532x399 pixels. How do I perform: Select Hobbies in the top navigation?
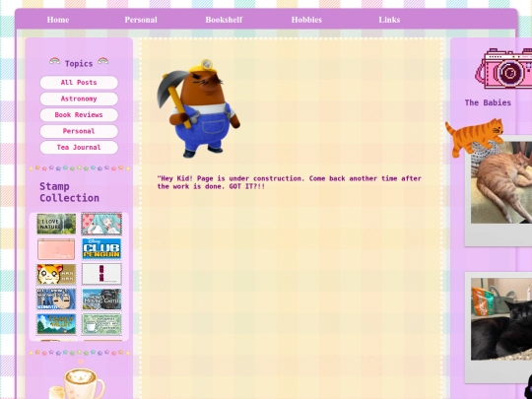[x=306, y=20]
